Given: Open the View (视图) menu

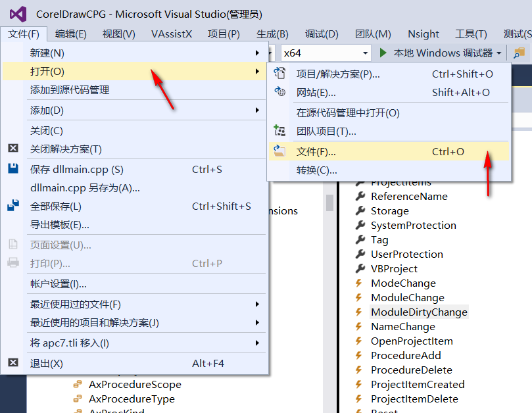Looking at the screenshot, I should (119, 34).
